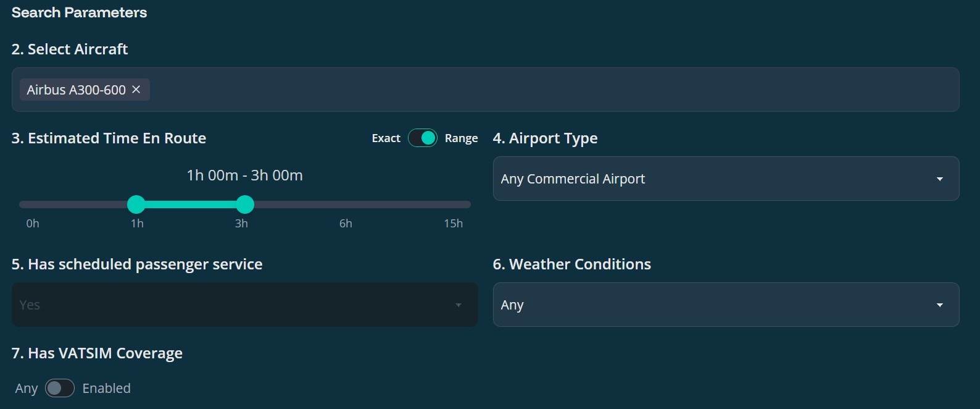Click the slider track near 0h
The image size is (980, 409).
32,204
